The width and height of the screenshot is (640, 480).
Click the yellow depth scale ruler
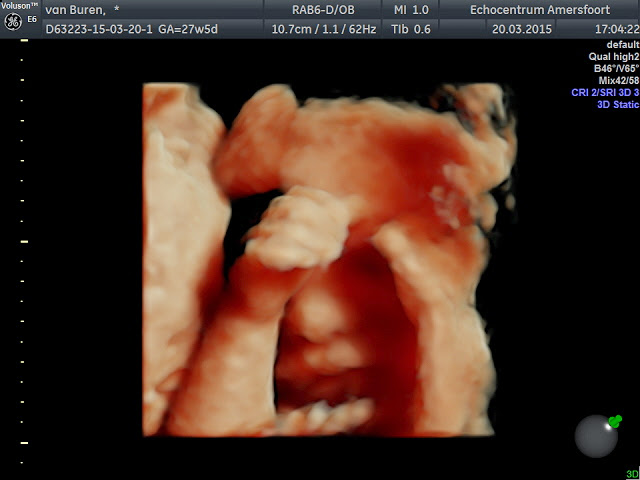(x=24, y=251)
